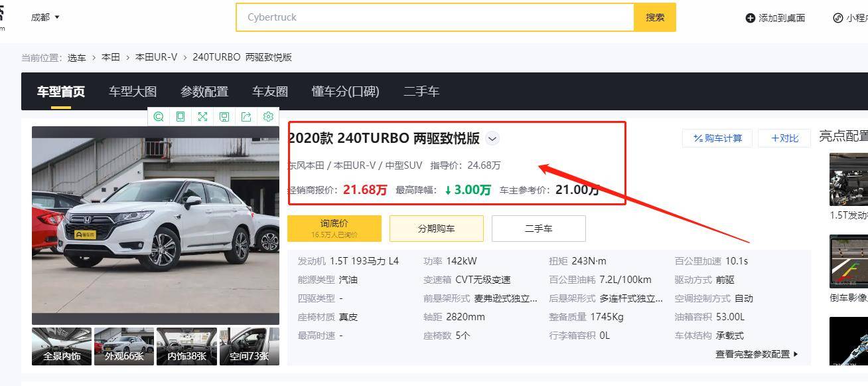
Task: Click the 油箱容积 53.00L spec
Action: click(710, 317)
